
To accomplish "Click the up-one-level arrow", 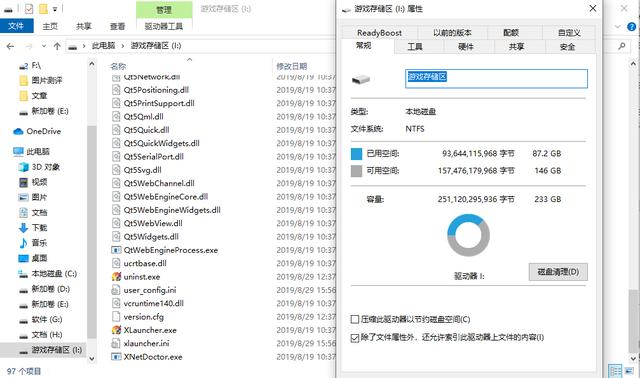I will [x=57, y=47].
